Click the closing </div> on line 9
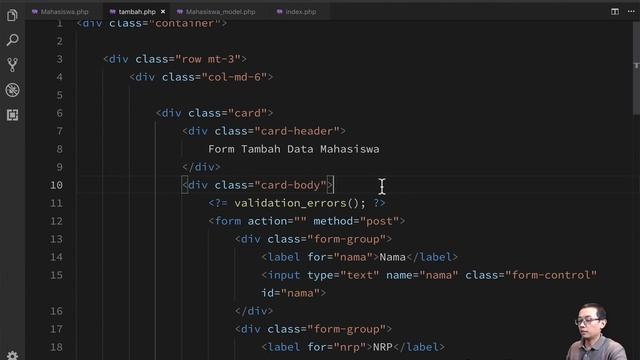The image size is (640, 360). click(x=201, y=167)
